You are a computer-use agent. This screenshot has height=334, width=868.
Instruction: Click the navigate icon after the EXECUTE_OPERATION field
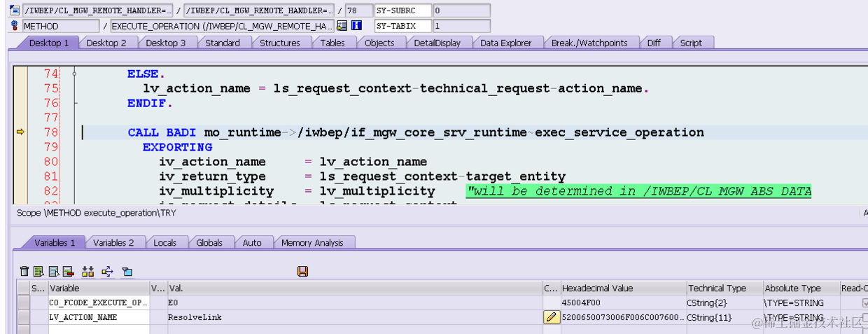coord(342,26)
